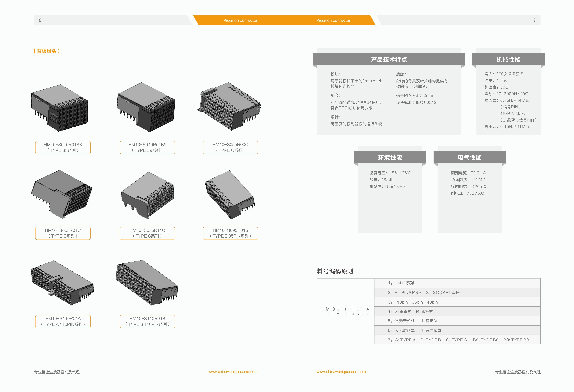The height and width of the screenshot is (392, 574).
Task: Open the left footer www.china-uniqueconn.com link
Action: click(x=233, y=372)
